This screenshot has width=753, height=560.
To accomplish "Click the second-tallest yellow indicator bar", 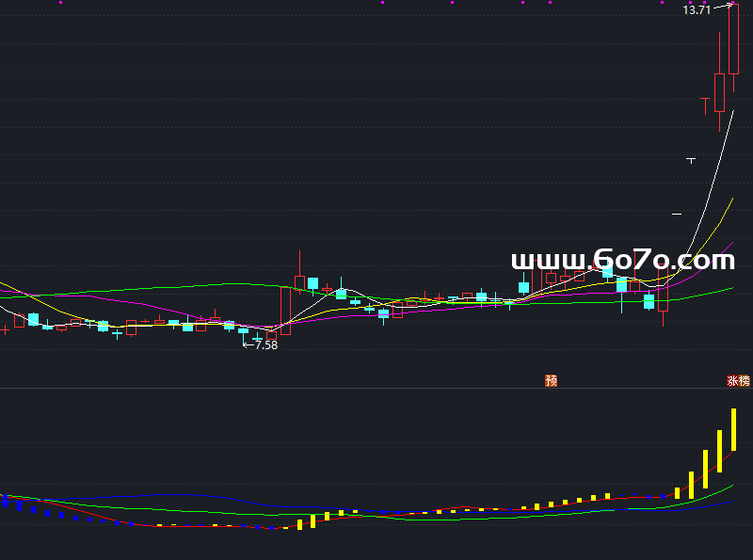I will click(x=719, y=451).
